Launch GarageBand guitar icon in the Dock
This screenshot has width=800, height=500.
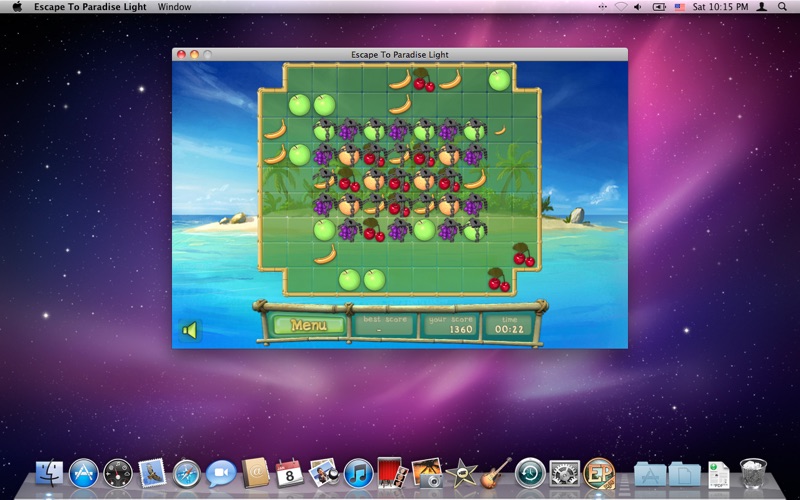coord(495,472)
